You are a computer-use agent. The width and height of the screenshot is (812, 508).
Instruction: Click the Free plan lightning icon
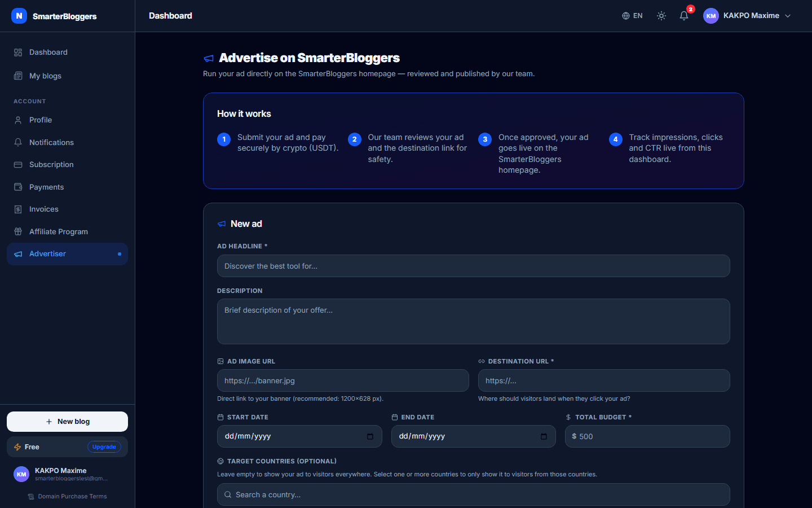tap(17, 447)
